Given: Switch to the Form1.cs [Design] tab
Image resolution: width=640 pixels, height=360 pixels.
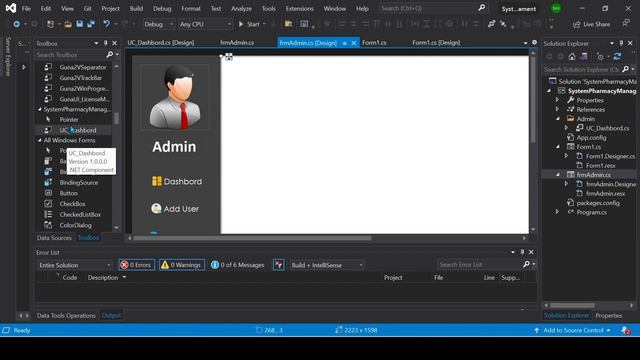Looking at the screenshot, I should point(436,42).
